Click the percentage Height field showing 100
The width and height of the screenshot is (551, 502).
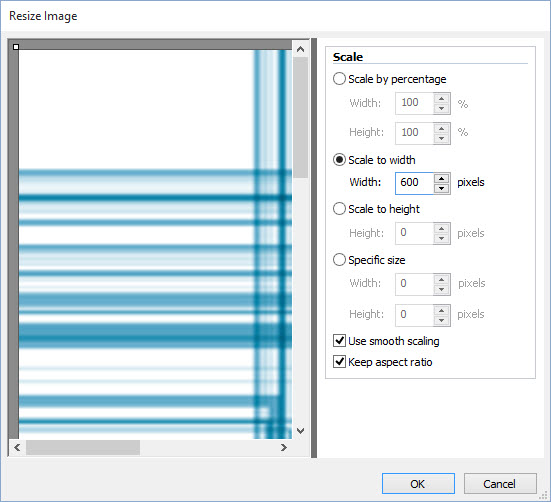(x=414, y=133)
